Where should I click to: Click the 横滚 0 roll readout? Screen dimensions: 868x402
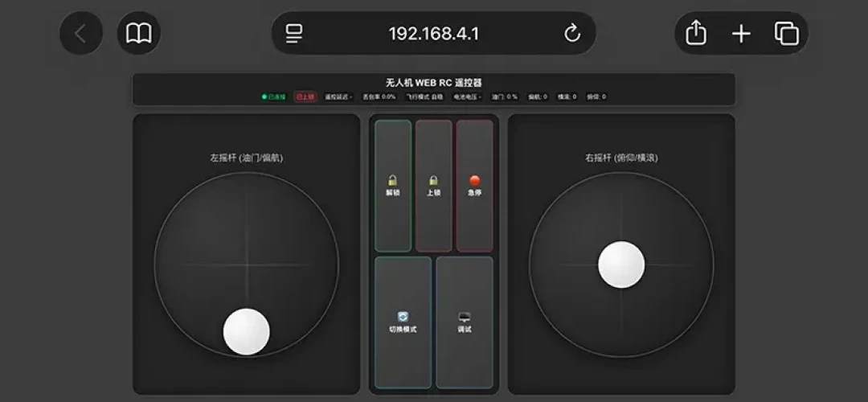tap(567, 97)
